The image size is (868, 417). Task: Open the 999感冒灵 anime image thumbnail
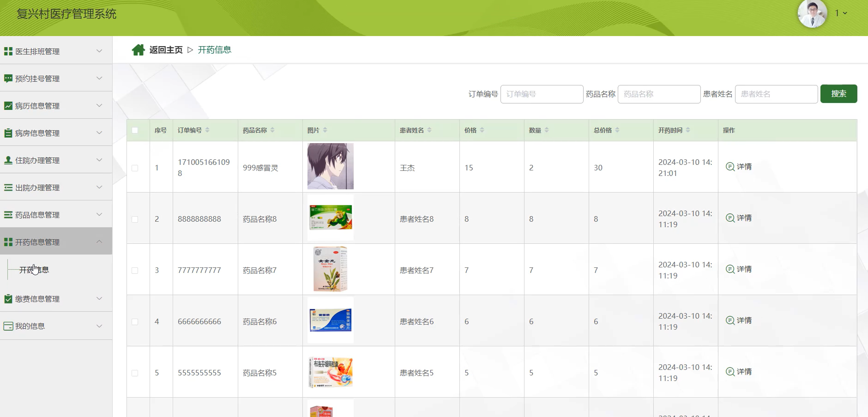[331, 166]
